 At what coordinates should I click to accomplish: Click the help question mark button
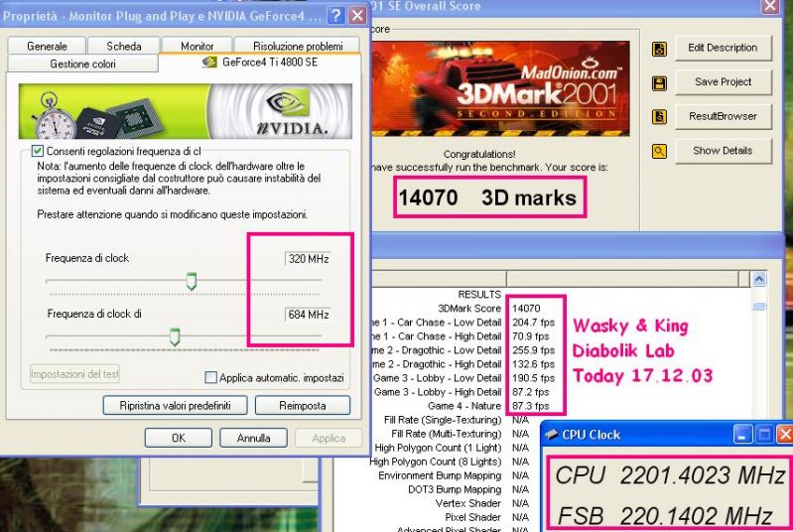(x=335, y=15)
